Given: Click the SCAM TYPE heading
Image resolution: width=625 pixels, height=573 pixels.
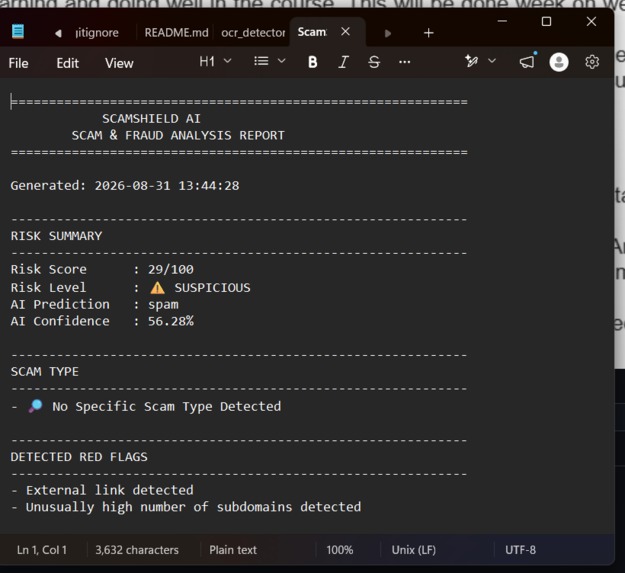Looking at the screenshot, I should [x=45, y=371].
